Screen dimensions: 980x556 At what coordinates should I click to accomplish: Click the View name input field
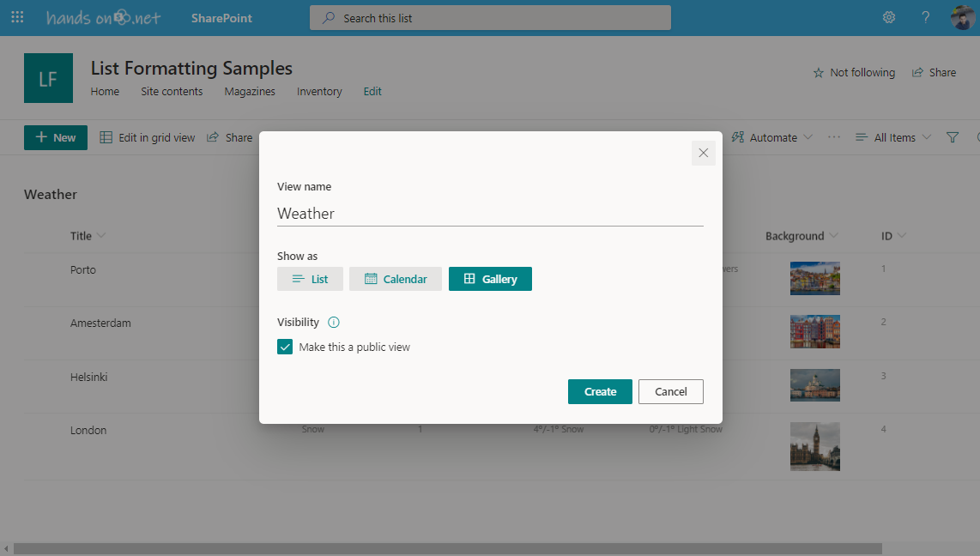point(490,213)
